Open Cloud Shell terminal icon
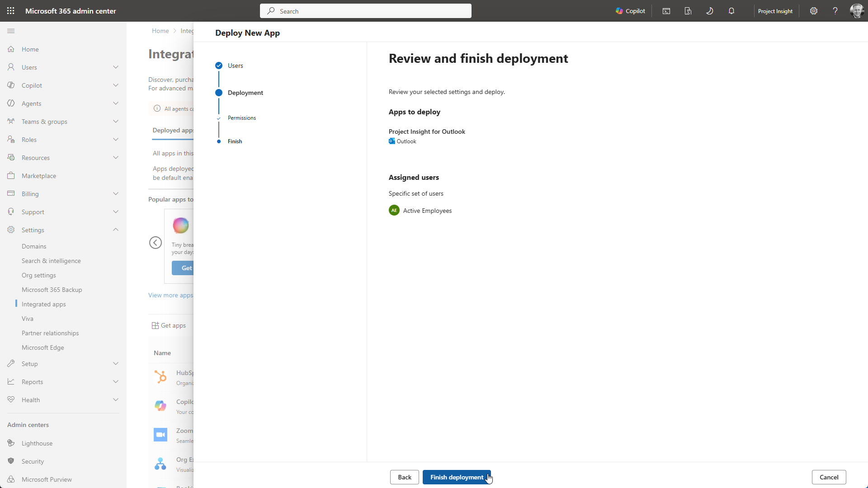 (x=666, y=11)
